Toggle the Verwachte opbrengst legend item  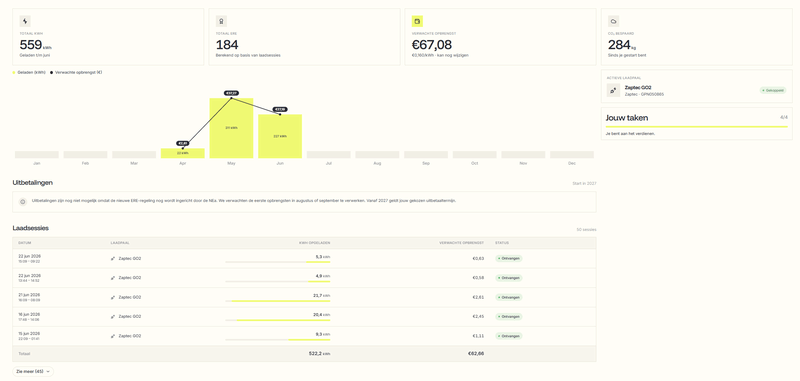click(x=76, y=72)
